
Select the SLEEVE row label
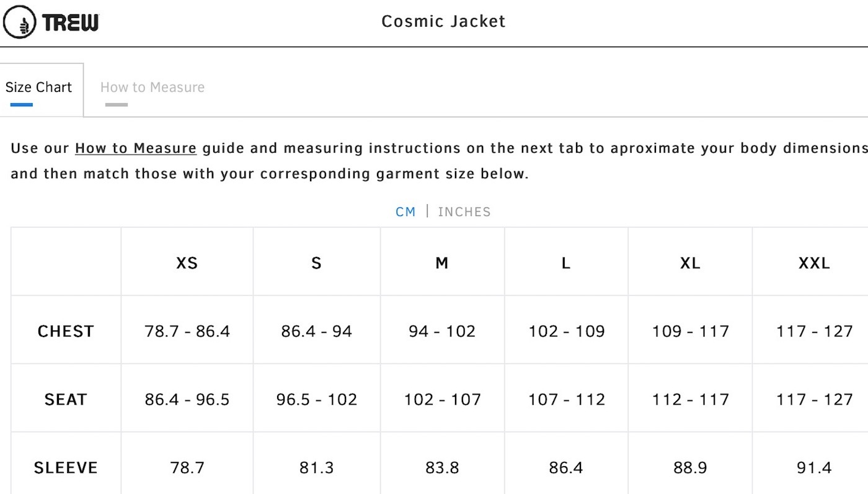click(66, 468)
